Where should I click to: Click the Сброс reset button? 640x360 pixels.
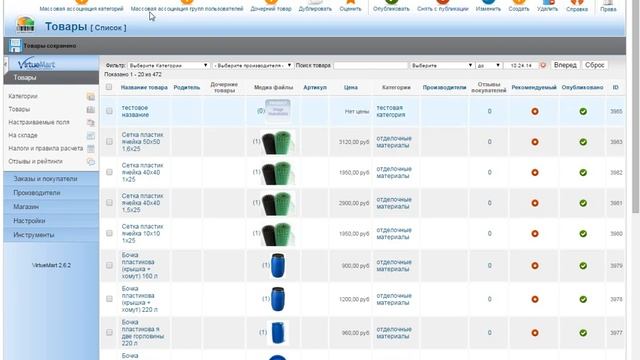pyautogui.click(x=595, y=65)
